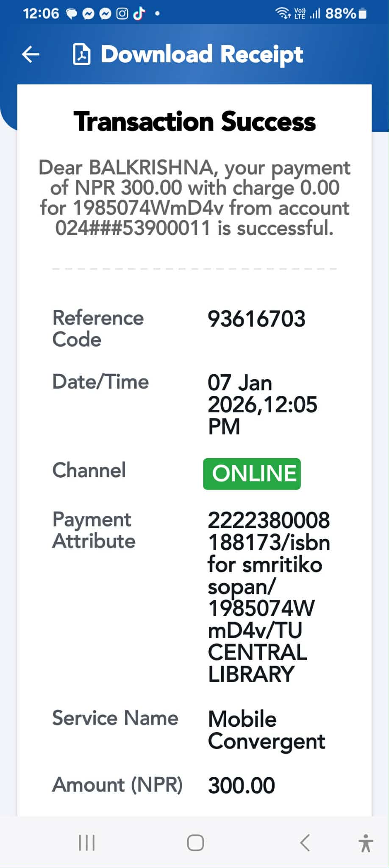Tap the Instagram notification icon
This screenshot has width=389, height=868.
coord(122,14)
